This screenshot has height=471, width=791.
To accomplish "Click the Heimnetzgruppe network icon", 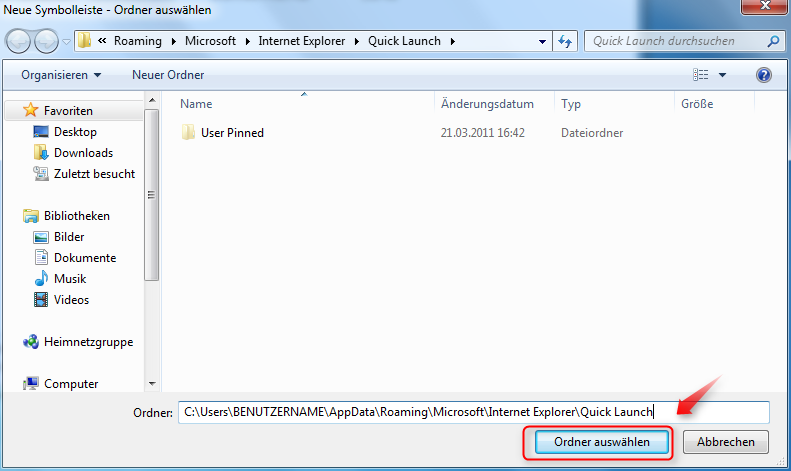I will pyautogui.click(x=31, y=342).
